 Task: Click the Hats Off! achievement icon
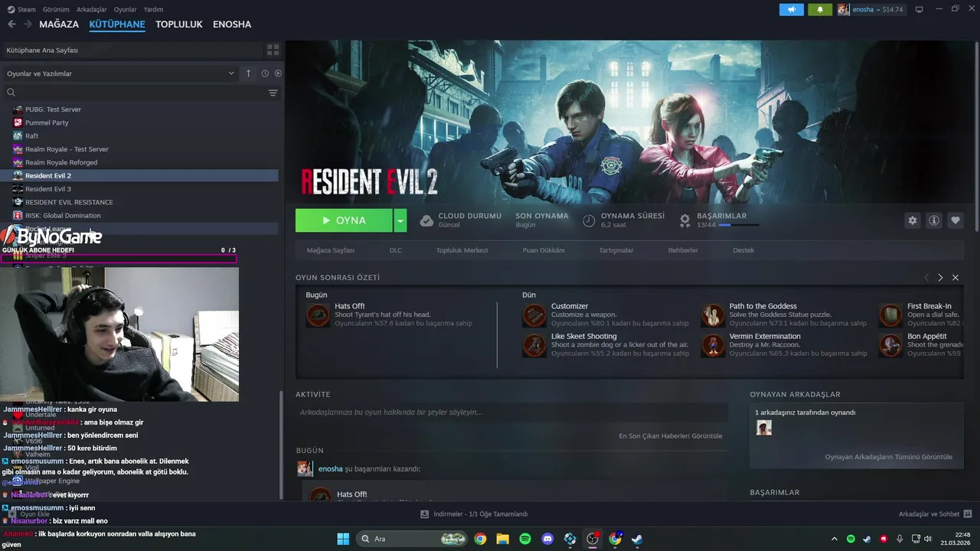(318, 315)
